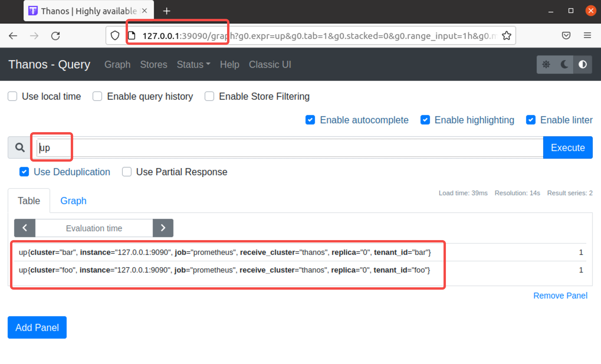Click the Evaluation time input field

point(94,228)
